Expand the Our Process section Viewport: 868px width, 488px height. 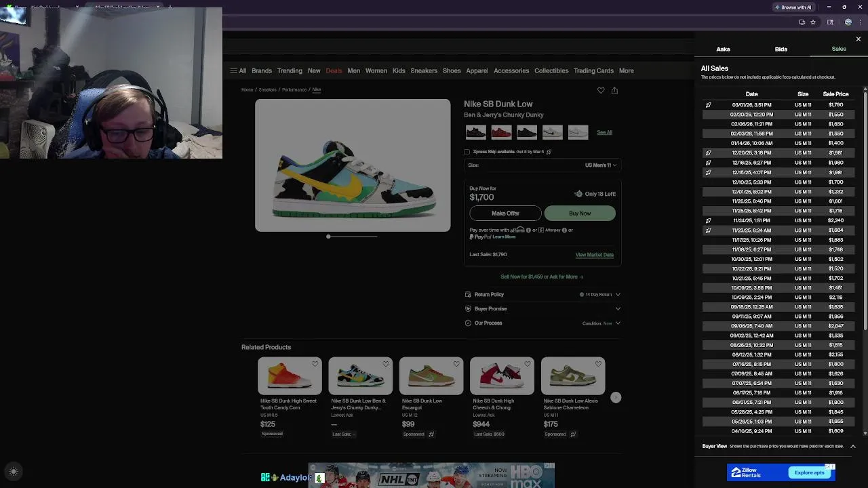tap(618, 323)
